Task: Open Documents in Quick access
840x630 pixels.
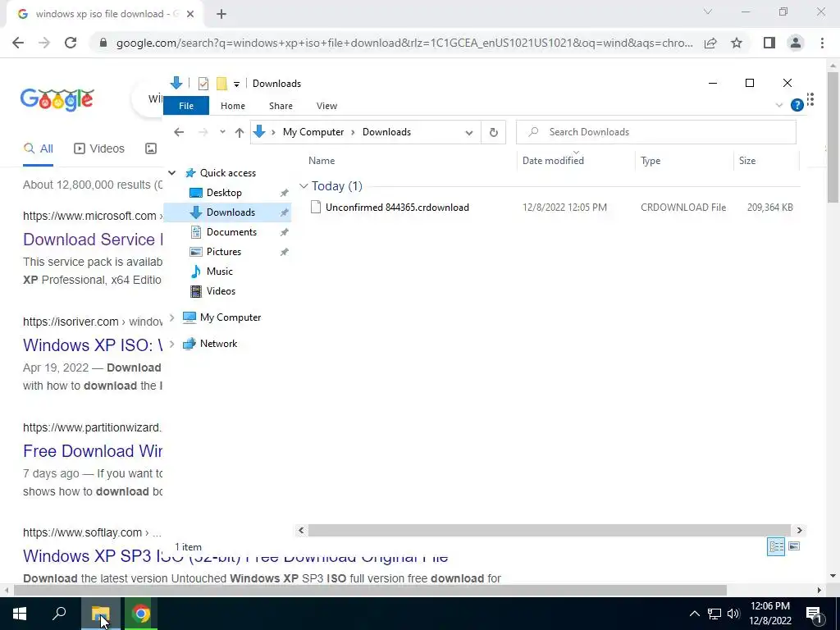Action: [231, 232]
